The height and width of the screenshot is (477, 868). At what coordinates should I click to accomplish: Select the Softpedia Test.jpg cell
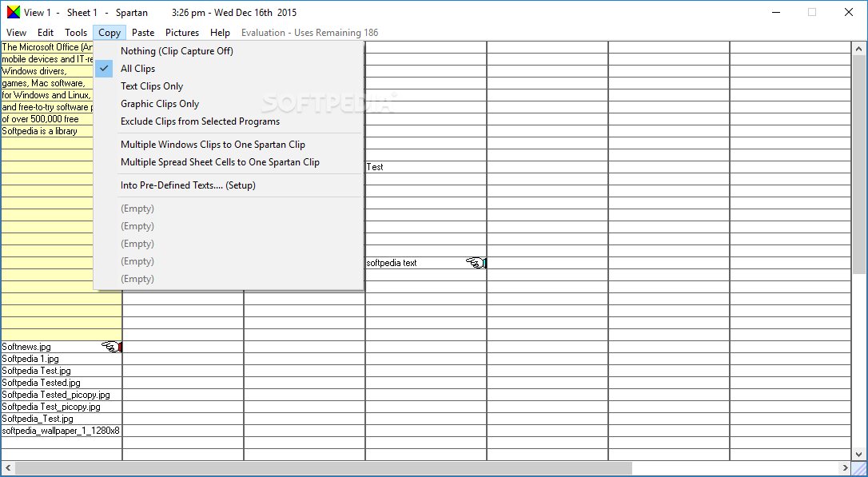(62, 371)
